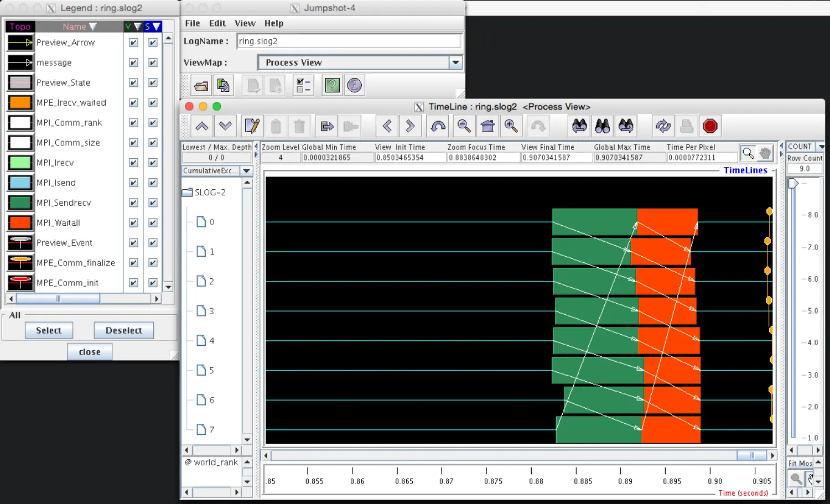Click the middle binoculars search-initialize icon
This screenshot has width=830, height=504.
click(603, 126)
